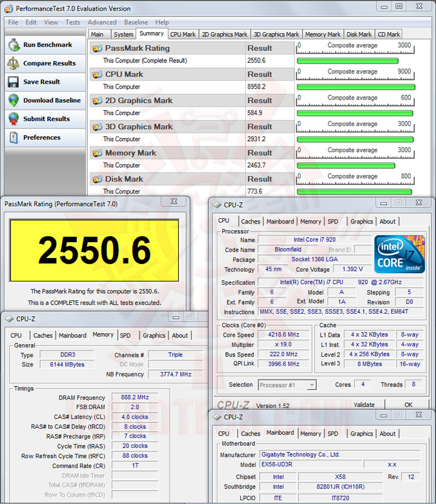
Task: Click the Triple channels value
Action: click(x=176, y=354)
